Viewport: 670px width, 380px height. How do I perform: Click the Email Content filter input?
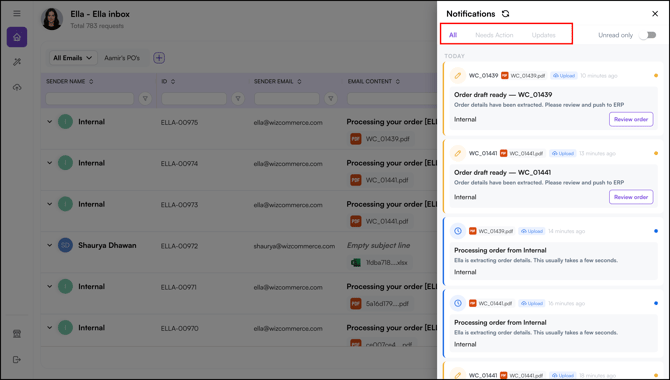point(392,99)
